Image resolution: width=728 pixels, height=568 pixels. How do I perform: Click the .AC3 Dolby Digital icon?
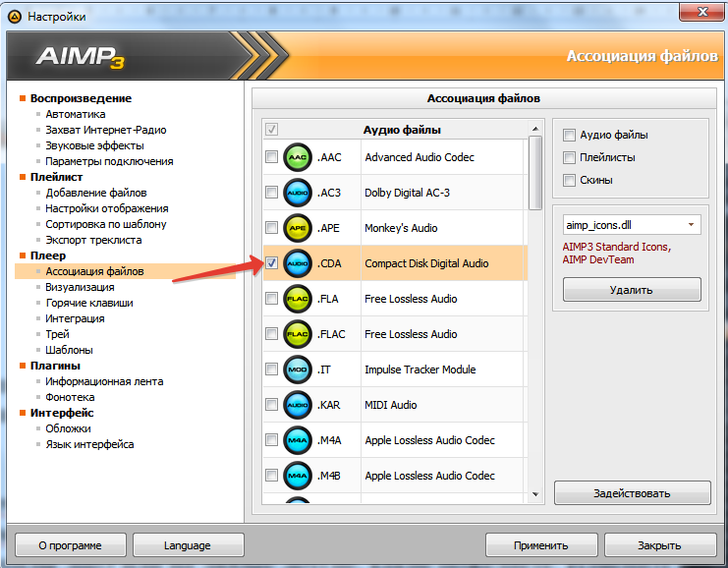click(x=297, y=193)
